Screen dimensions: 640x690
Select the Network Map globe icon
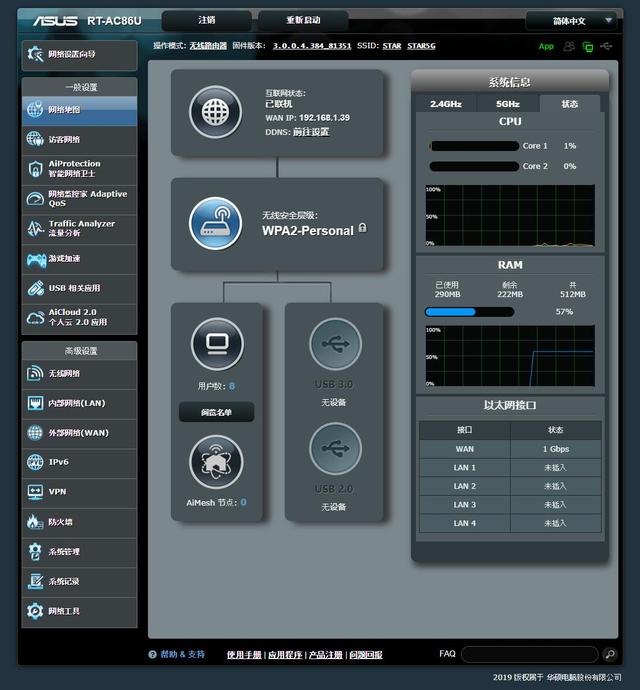click(x=35, y=110)
